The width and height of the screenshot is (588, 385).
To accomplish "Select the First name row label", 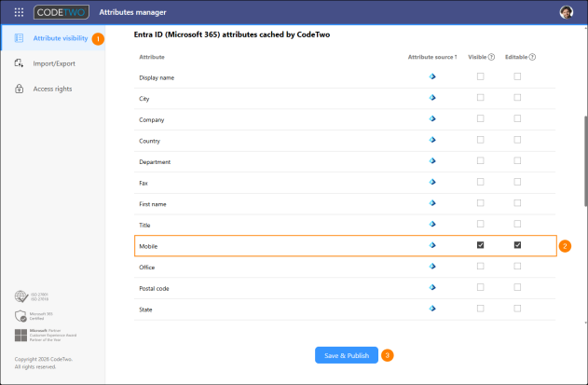I will [152, 204].
